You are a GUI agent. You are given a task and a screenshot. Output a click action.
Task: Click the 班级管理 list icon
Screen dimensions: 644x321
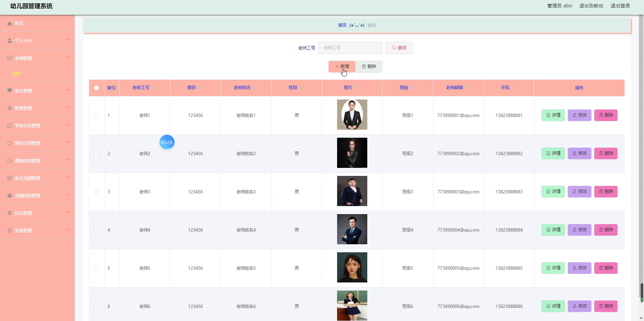9,108
